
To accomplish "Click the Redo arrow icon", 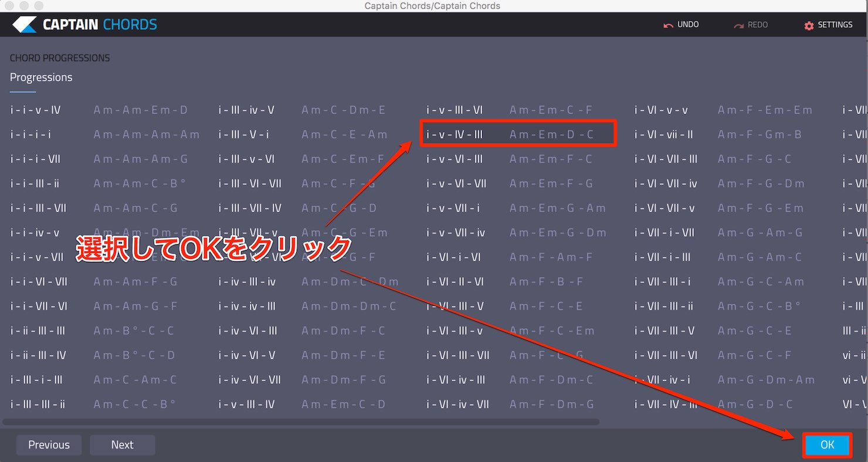I will point(738,25).
